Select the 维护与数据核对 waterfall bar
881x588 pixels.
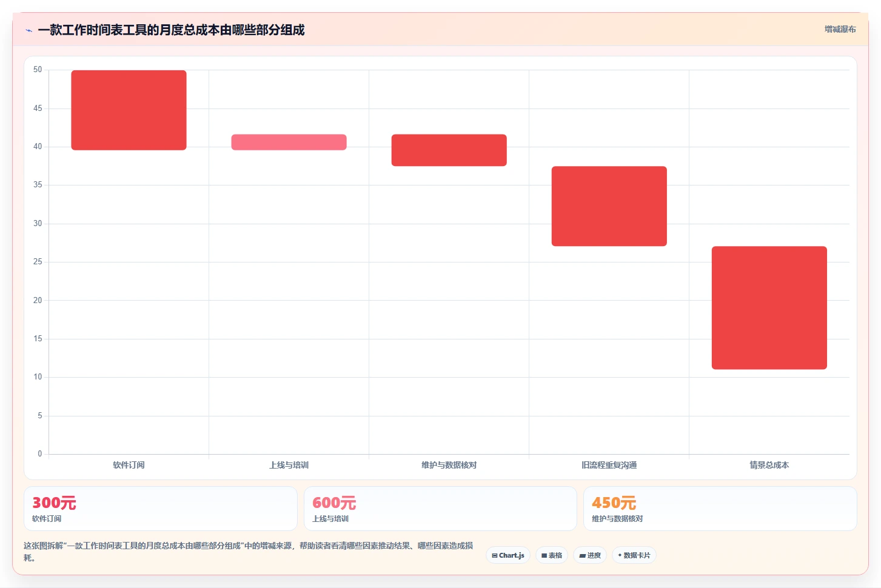click(449, 150)
